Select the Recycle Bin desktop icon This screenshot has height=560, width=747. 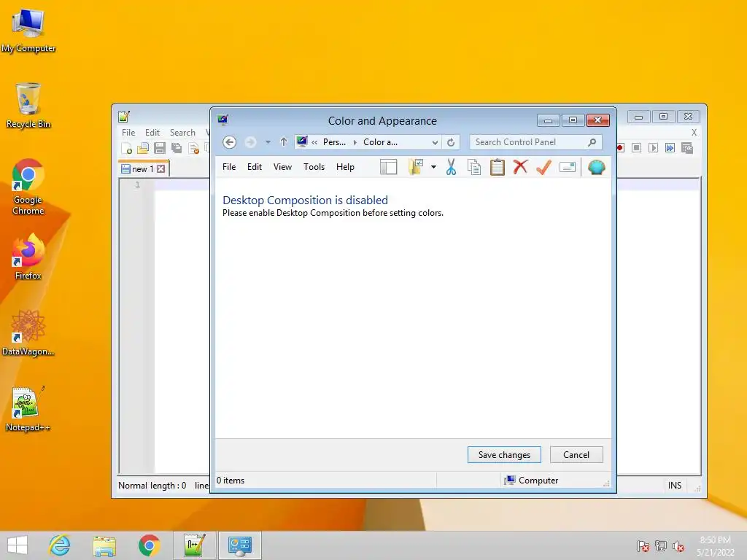coord(28,106)
